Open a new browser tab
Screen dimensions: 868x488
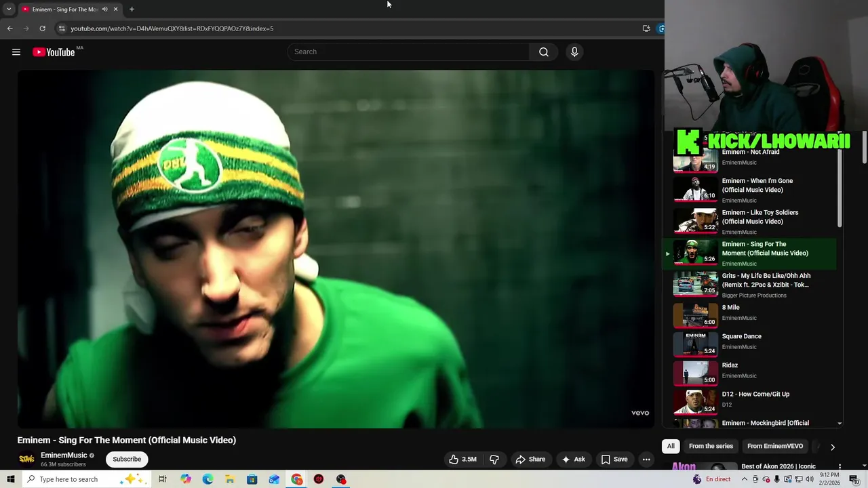pyautogui.click(x=132, y=9)
